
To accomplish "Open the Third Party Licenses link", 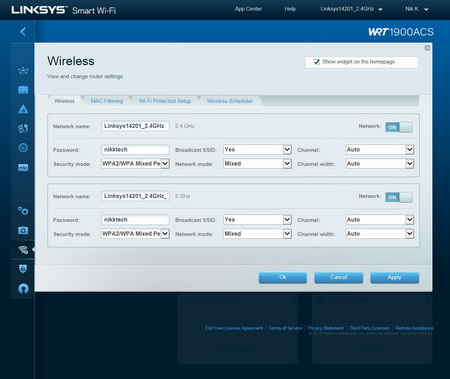I will pos(369,328).
